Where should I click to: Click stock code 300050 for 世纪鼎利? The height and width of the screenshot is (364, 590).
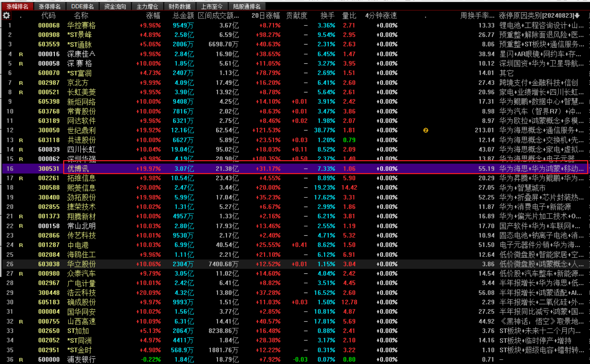pos(49,130)
